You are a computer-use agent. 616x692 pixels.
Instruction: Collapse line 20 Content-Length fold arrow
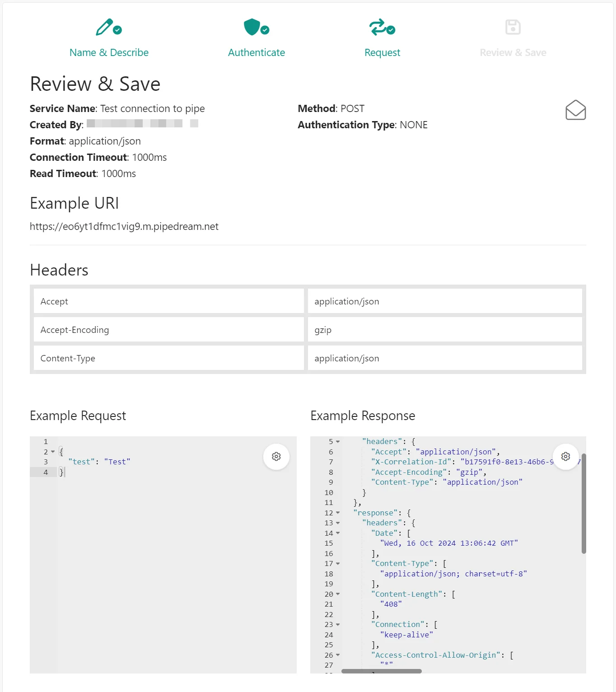(338, 594)
